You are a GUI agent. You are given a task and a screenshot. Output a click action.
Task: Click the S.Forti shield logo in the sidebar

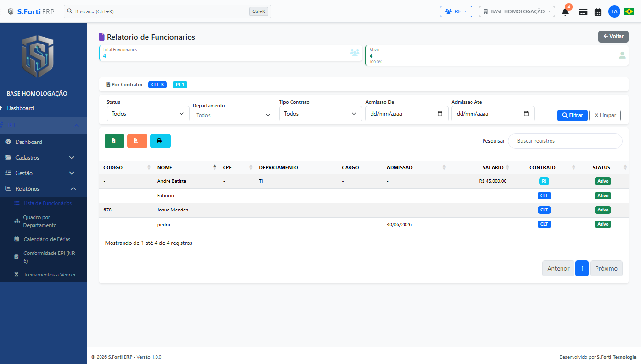coord(37,56)
